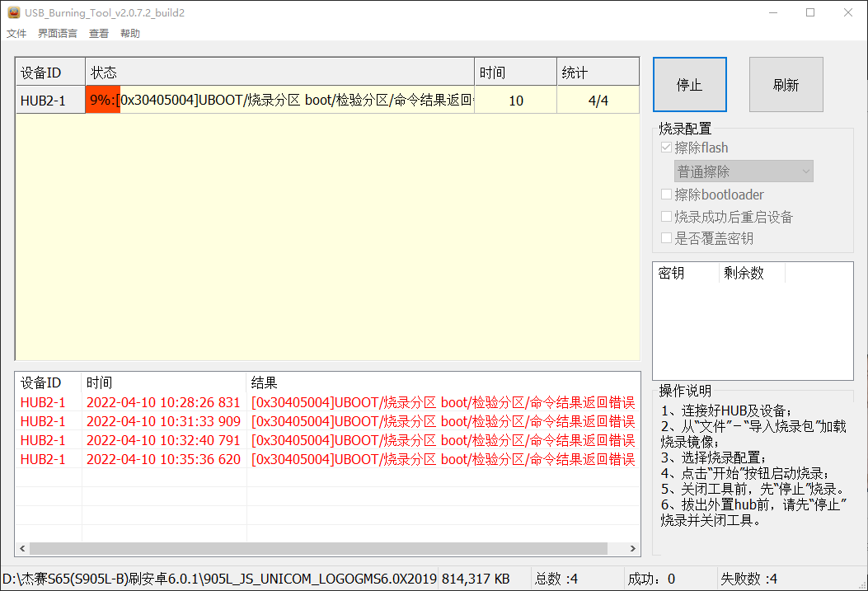Enable the 擦除bootloader checkbox
The width and height of the screenshot is (868, 591).
pyautogui.click(x=666, y=195)
